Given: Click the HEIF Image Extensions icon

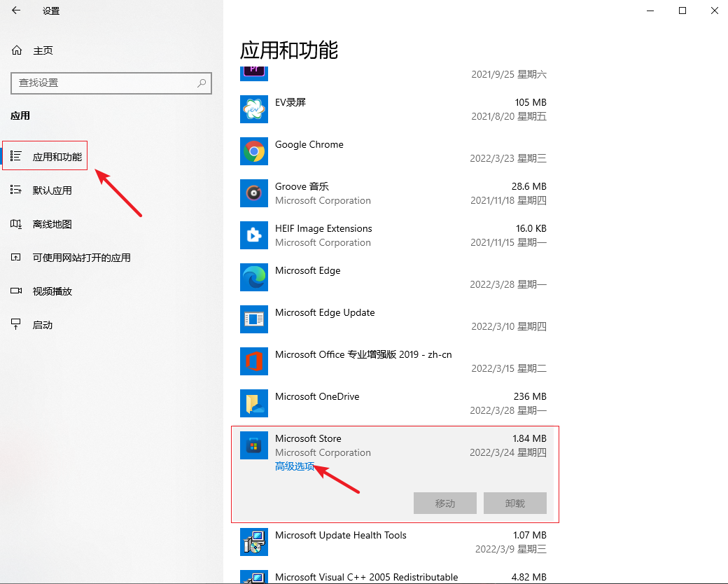Looking at the screenshot, I should click(x=253, y=235).
